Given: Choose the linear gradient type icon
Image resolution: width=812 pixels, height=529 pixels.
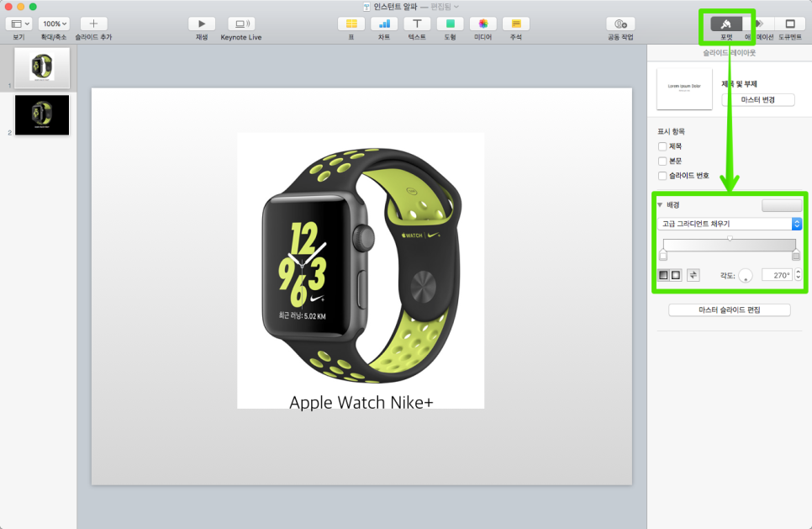Looking at the screenshot, I should (x=663, y=275).
